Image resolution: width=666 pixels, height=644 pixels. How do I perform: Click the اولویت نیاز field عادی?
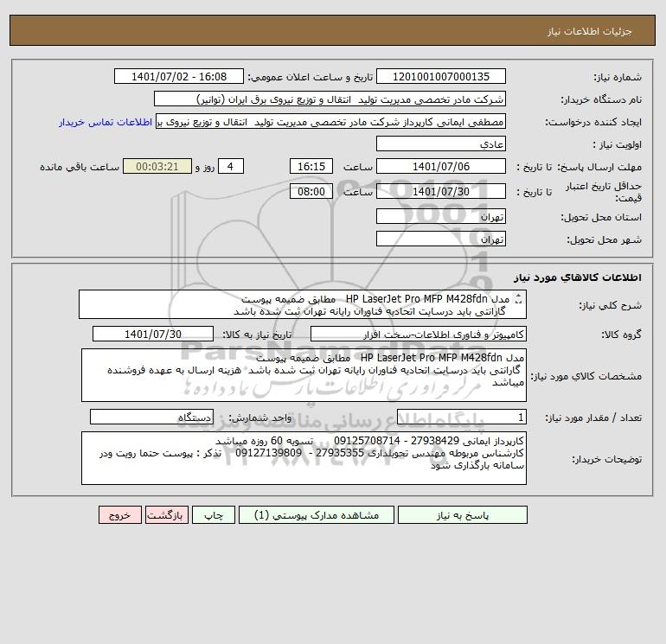[x=441, y=143]
